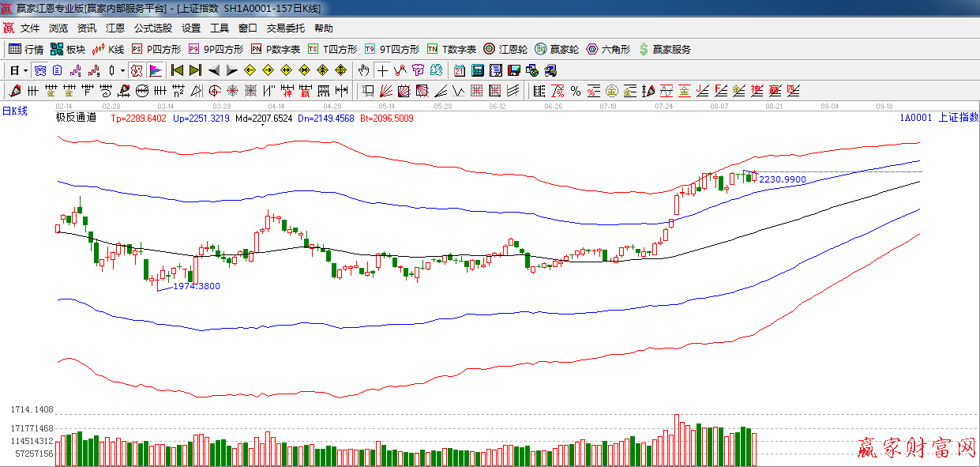Open the 公式选股 menu

click(x=152, y=28)
